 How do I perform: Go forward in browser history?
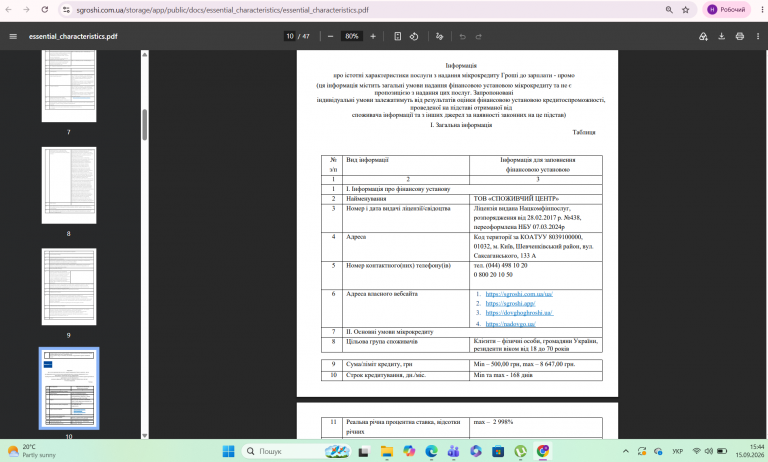click(26, 10)
